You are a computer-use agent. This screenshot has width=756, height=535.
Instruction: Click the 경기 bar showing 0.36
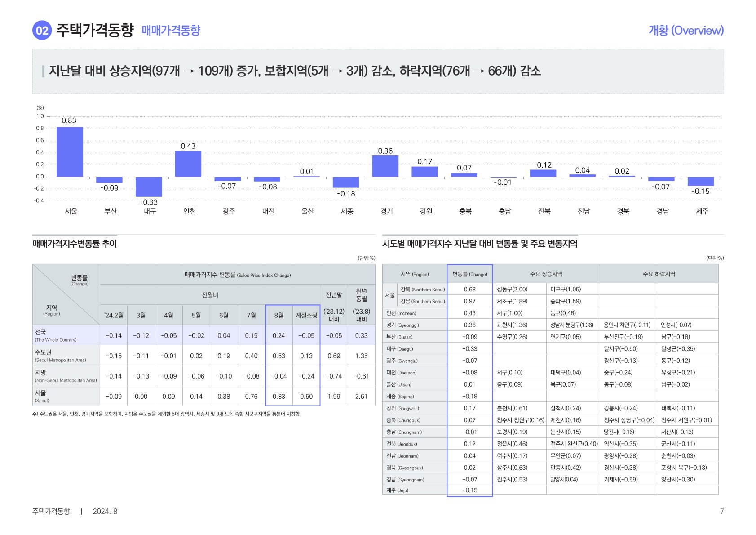coord(385,166)
